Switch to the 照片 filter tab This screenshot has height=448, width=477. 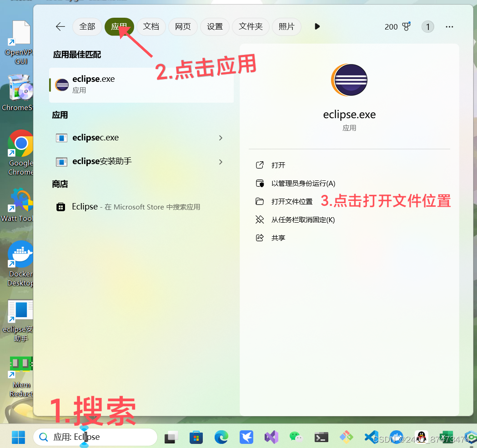[286, 27]
